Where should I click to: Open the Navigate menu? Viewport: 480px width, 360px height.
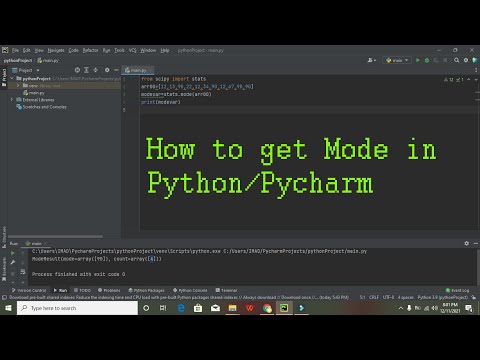56,50
